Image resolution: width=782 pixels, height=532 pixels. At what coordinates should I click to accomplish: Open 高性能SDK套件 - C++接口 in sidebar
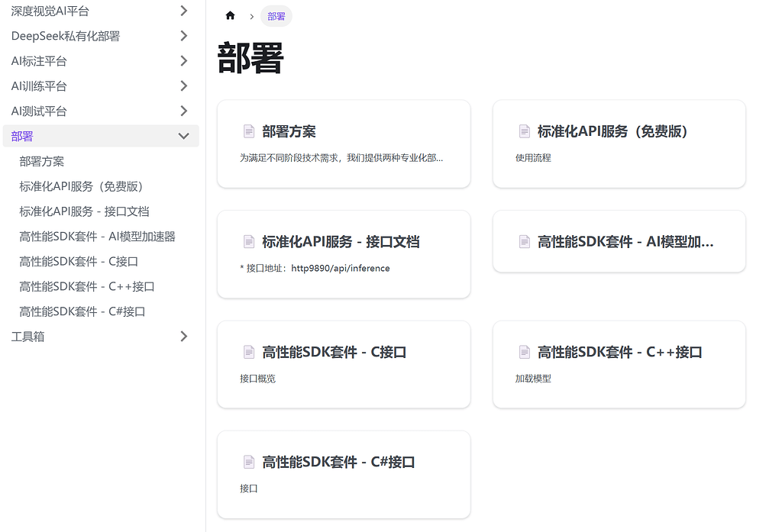coord(87,286)
